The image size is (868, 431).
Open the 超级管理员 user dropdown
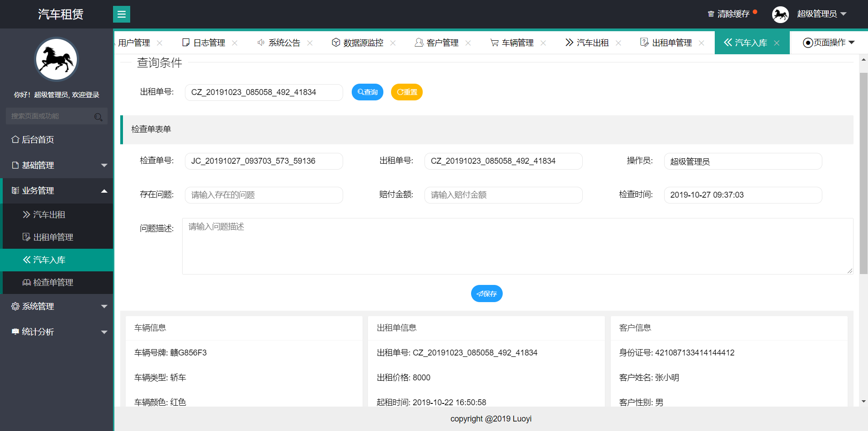tap(821, 14)
